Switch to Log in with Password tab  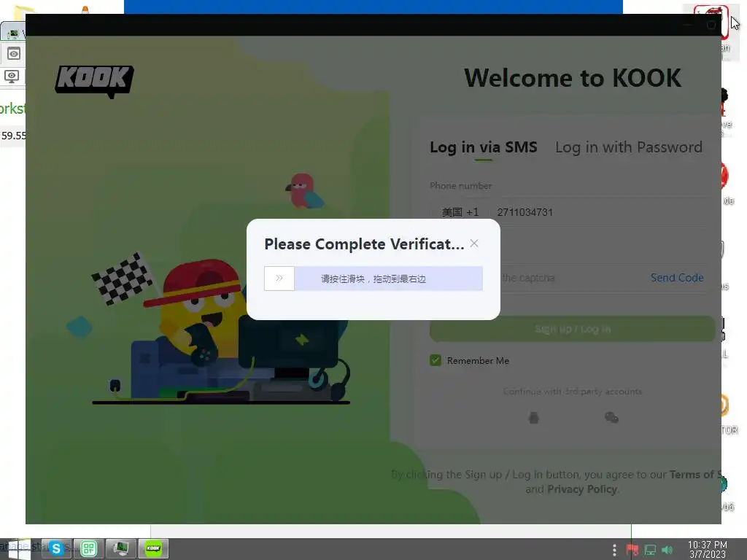[x=628, y=147]
